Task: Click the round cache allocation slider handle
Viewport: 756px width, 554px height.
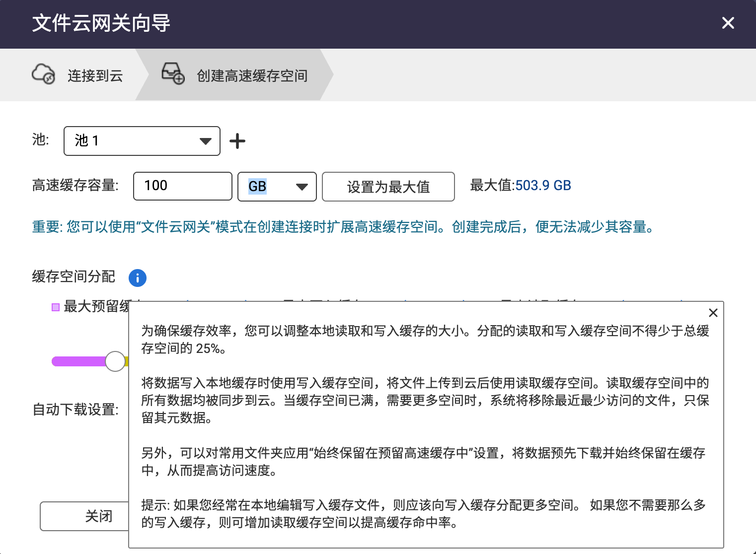Action: click(115, 361)
